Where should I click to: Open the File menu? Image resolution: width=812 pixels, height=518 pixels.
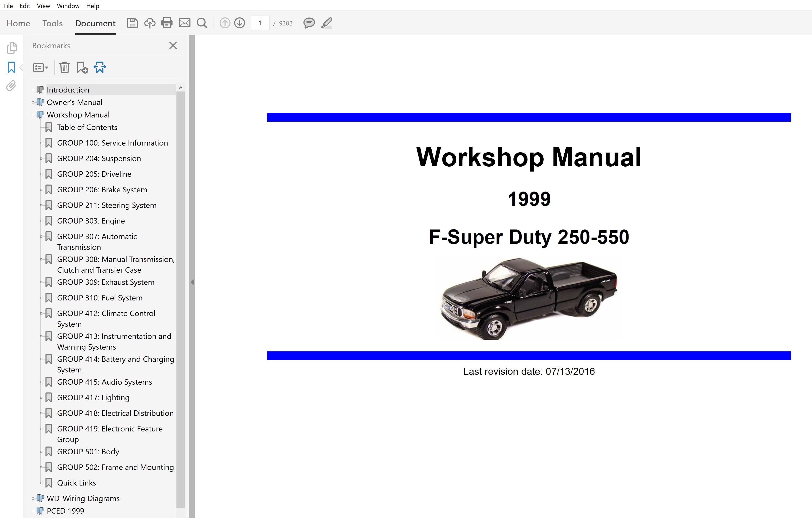click(x=8, y=6)
